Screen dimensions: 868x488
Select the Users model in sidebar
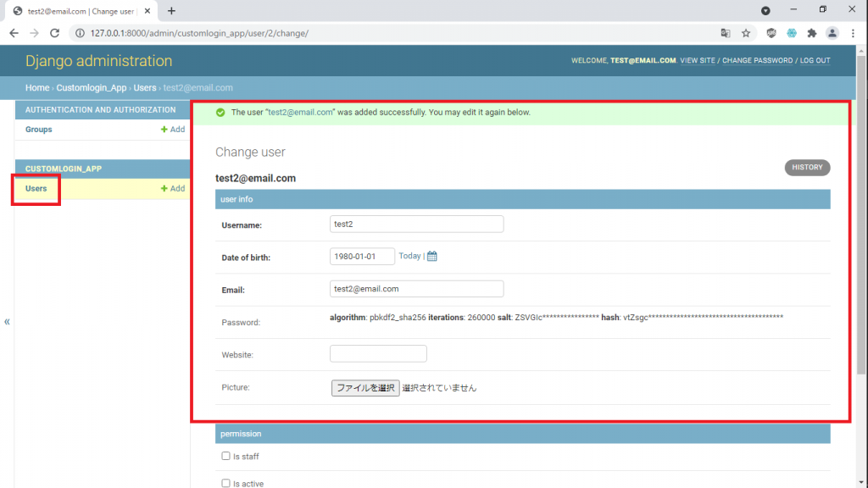pos(36,188)
